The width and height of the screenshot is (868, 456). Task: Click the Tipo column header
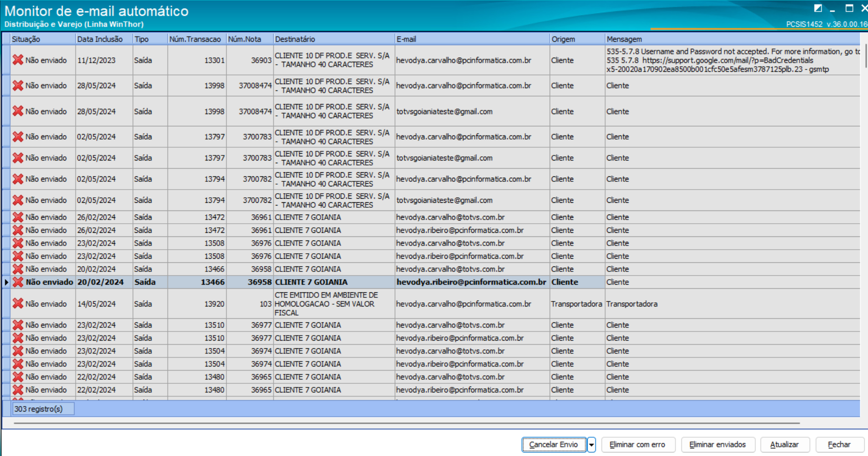click(150, 39)
